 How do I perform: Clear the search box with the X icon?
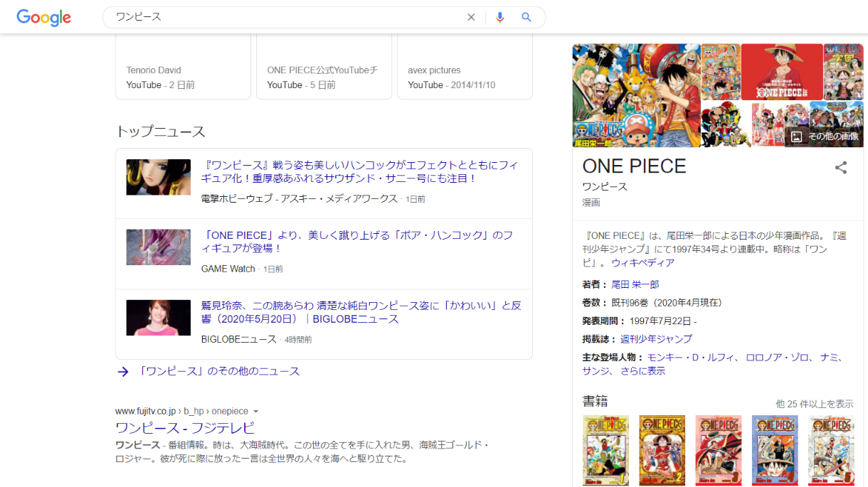(x=471, y=17)
